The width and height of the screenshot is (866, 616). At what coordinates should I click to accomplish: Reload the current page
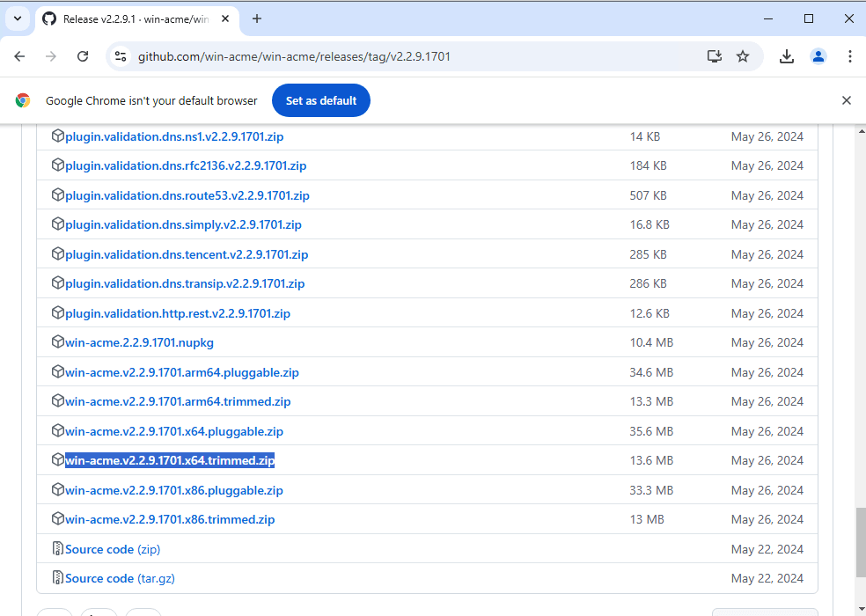[83, 56]
